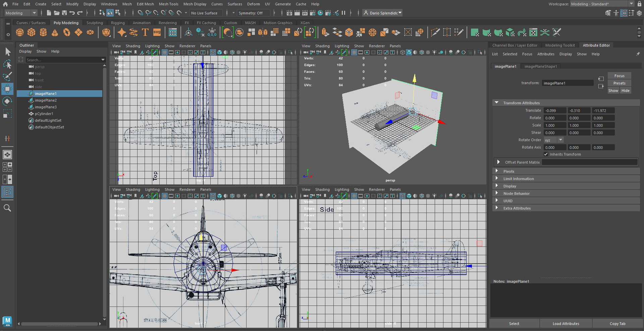Hide attributes using the Hide button
This screenshot has height=331, width=644.
click(625, 90)
